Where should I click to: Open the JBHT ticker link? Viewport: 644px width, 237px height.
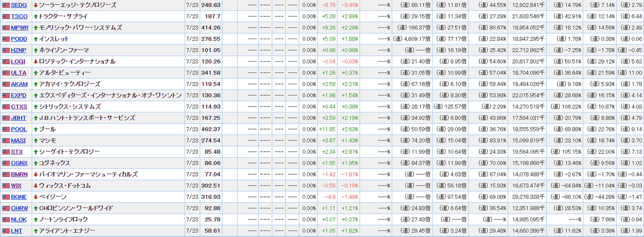coord(19,117)
